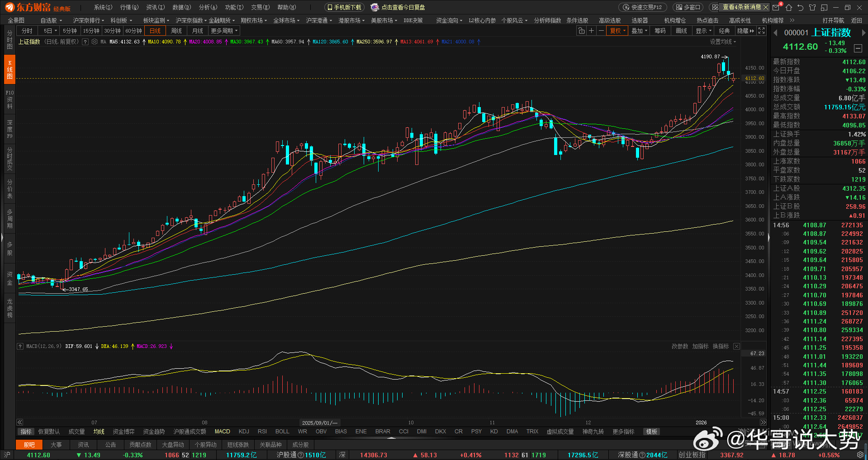868x460 pixels.
Task: Close the MACD indicator panel
Action: [736, 346]
